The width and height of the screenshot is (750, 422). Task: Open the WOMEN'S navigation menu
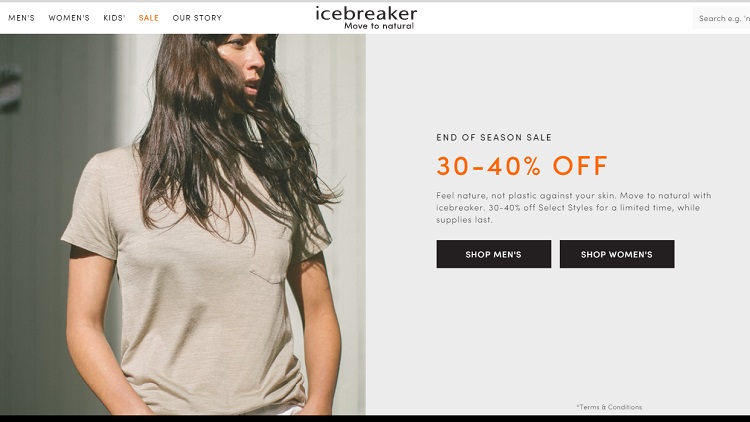69,18
